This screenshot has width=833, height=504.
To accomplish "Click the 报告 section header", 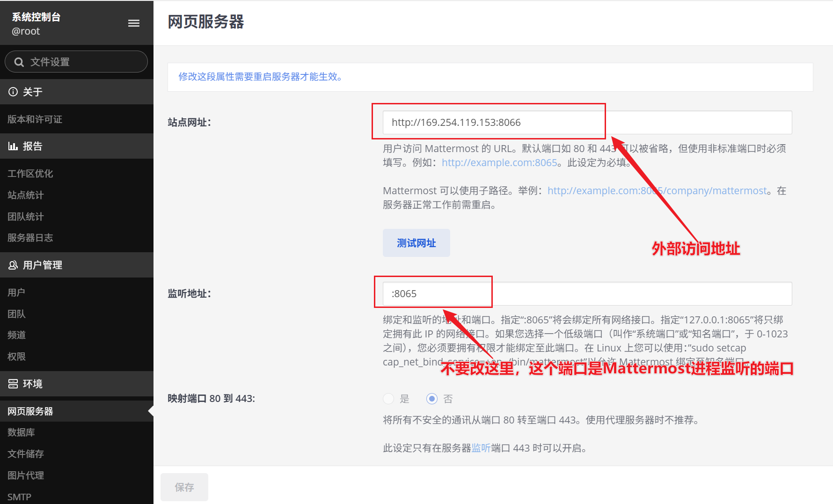I will tap(77, 146).
